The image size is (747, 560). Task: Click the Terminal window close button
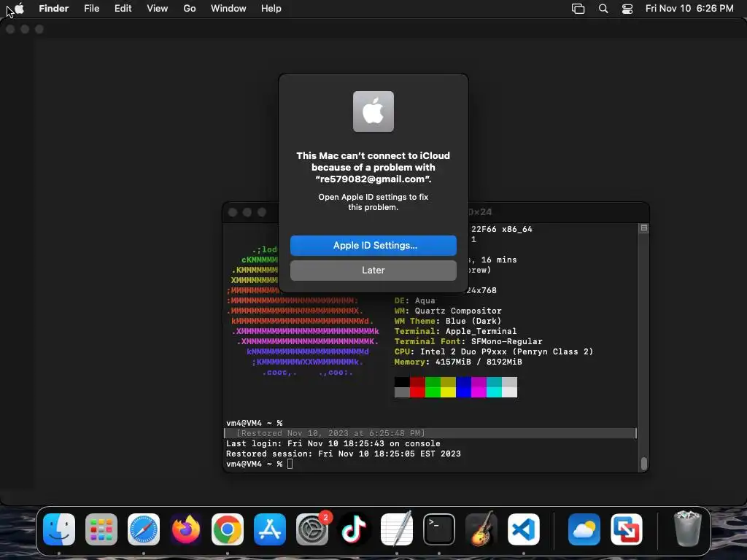pos(233,212)
